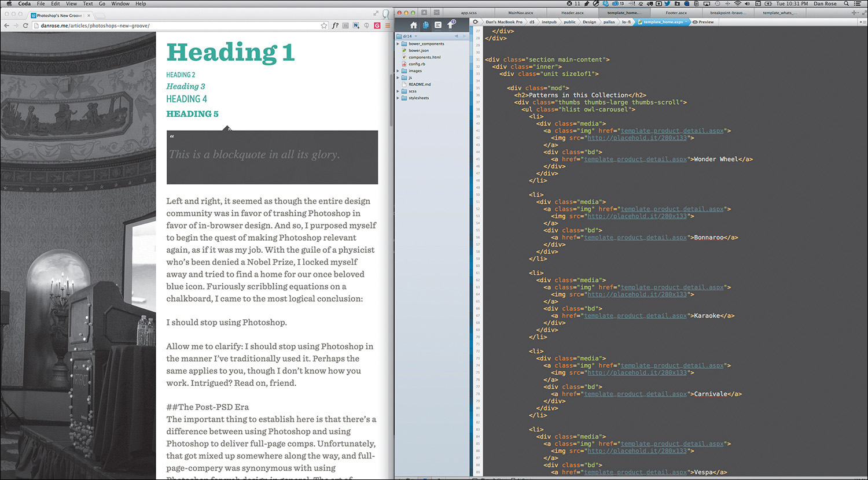868x480 pixels.
Task: Click the browser address bar URL
Action: tap(95, 25)
